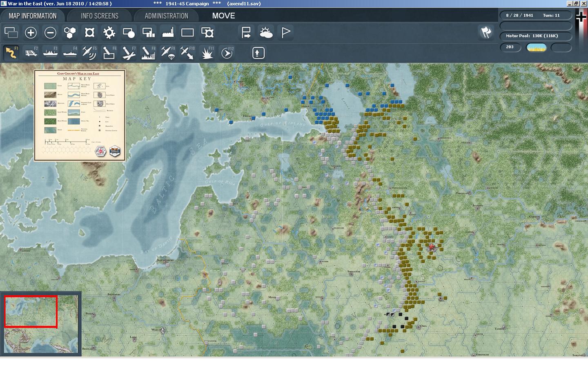The image size is (588, 368).
Task: Click the rectangle with bar chart icon
Action: [148, 32]
